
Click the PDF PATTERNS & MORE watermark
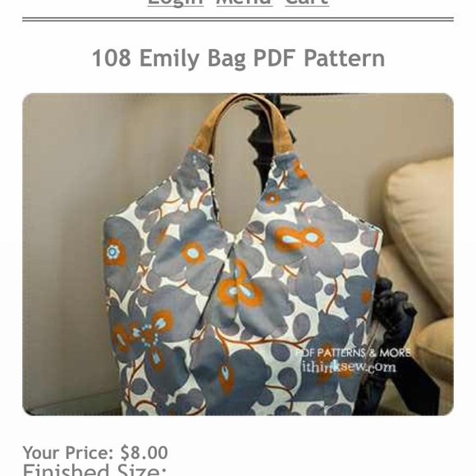(x=353, y=353)
